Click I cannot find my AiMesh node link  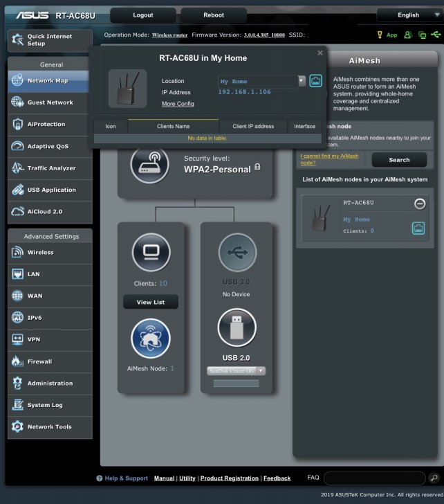[329, 159]
